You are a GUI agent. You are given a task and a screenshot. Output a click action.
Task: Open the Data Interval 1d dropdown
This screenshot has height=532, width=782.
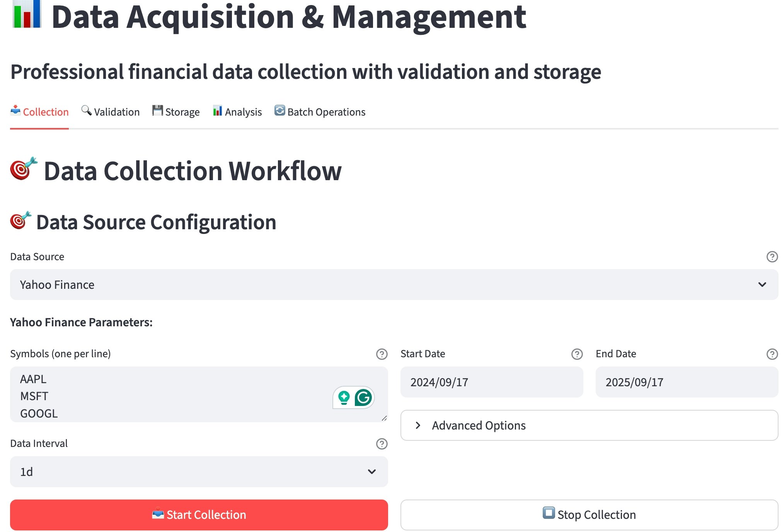click(x=199, y=472)
